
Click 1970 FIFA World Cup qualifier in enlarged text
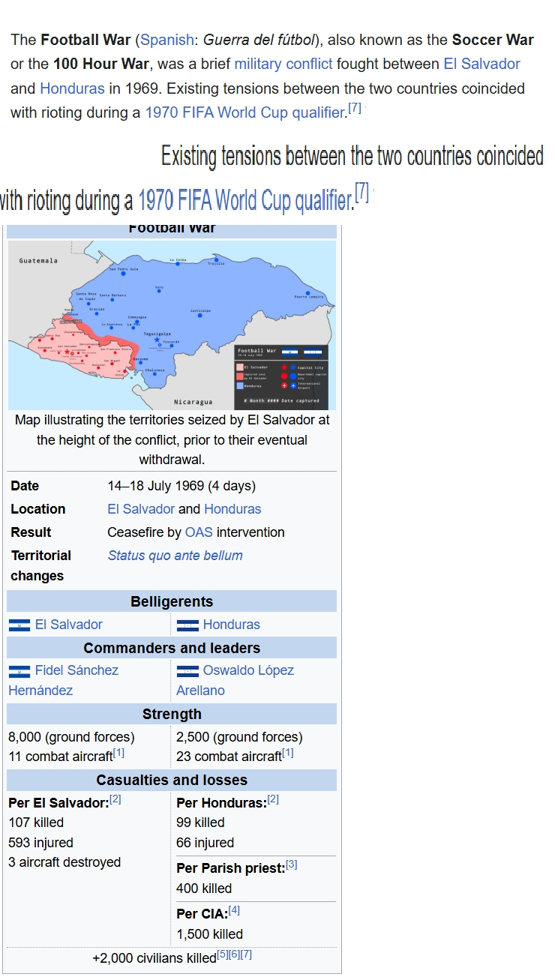click(244, 200)
